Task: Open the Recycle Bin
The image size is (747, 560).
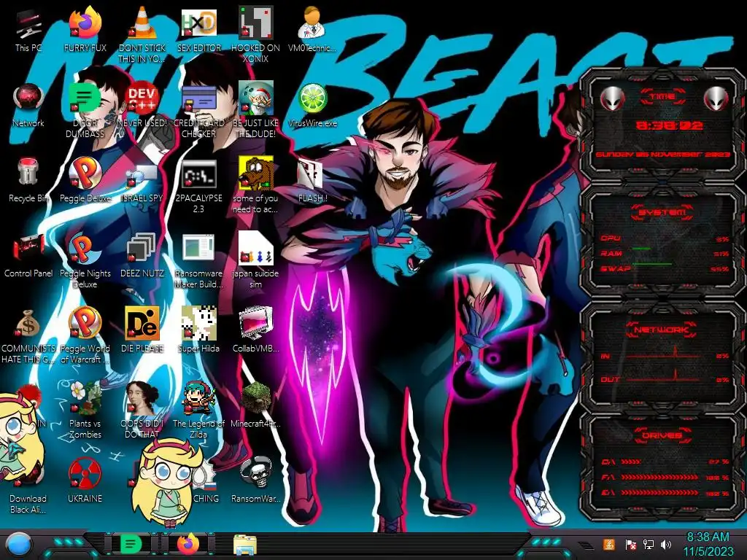Action: coord(28,181)
